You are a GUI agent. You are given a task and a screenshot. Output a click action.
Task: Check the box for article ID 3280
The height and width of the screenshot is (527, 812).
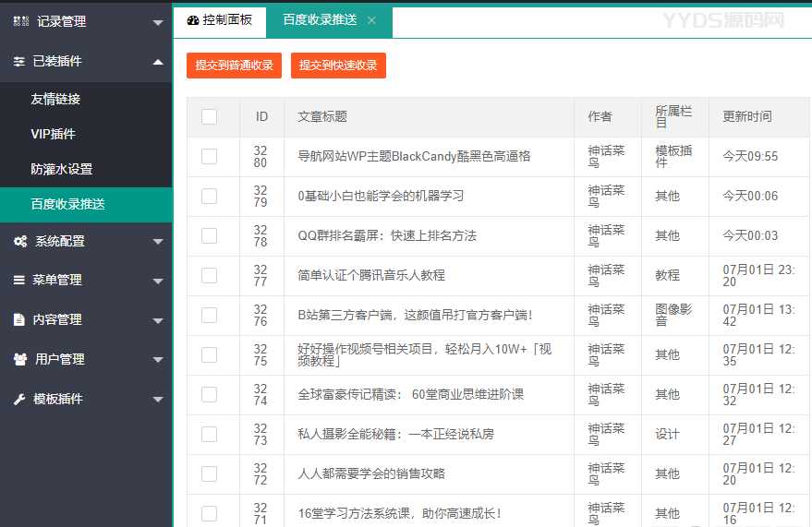[209, 156]
